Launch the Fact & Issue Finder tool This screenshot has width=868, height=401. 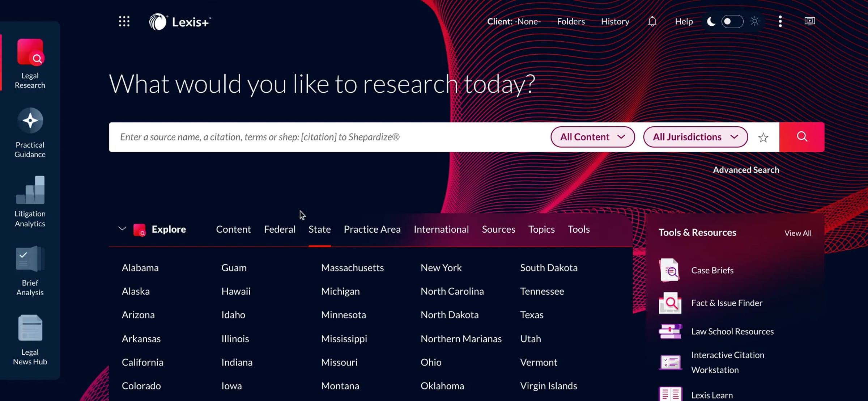tap(727, 303)
